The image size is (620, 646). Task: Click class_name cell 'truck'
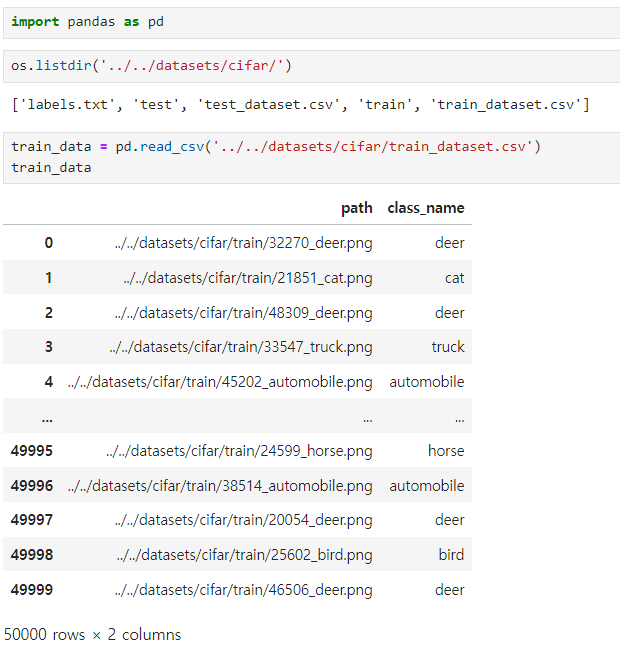click(x=448, y=346)
